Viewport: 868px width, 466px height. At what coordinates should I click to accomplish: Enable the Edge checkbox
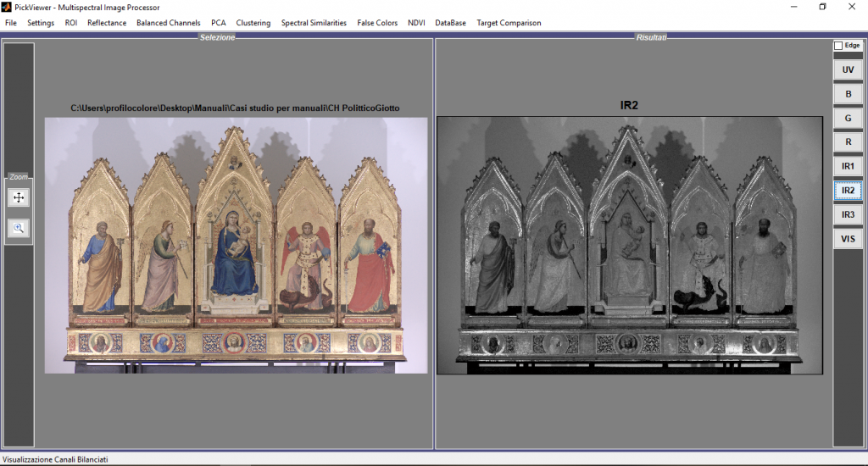click(838, 46)
